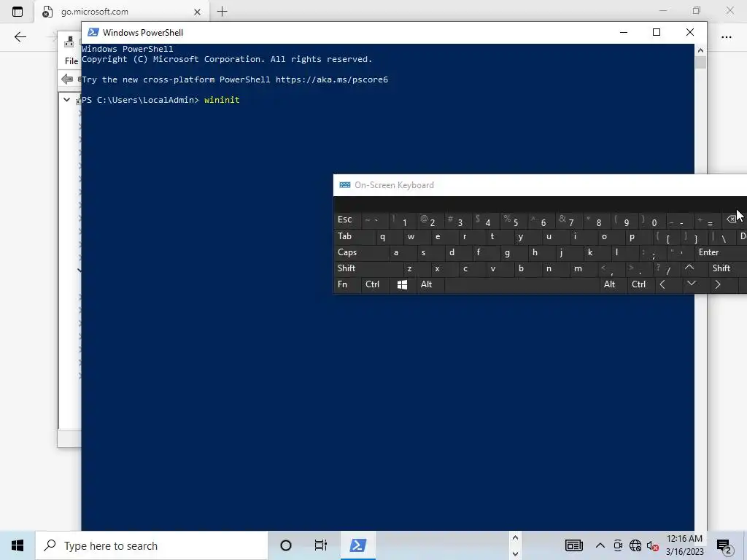
Task: Click the browser tab actions icon
Action: 18,12
